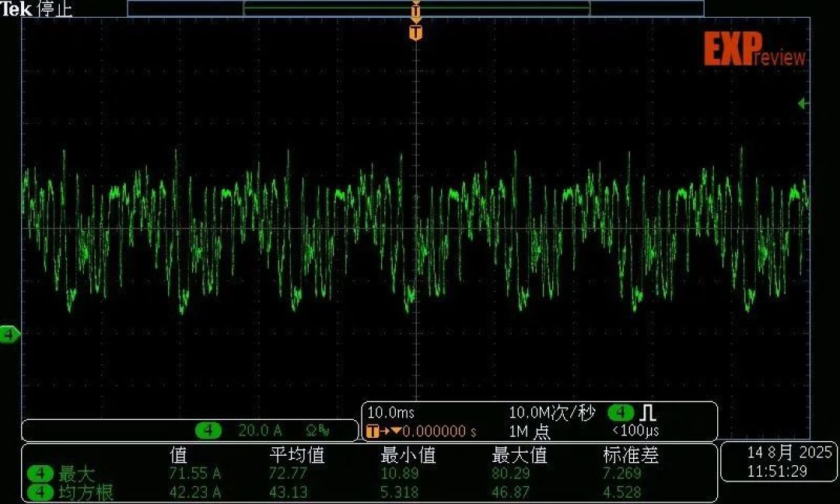
Task: Select the 平均值 column header
Action: 297,455
